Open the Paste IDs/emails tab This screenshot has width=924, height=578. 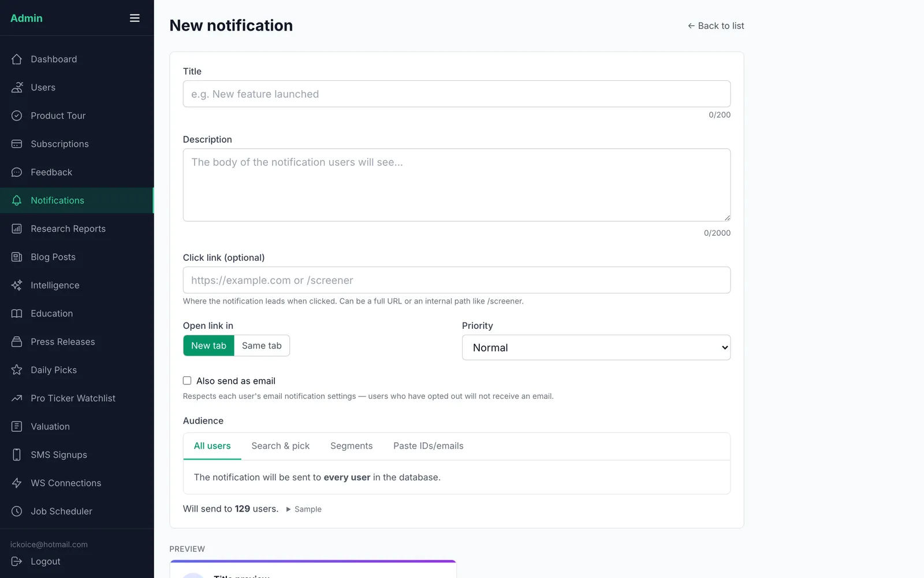pos(429,446)
